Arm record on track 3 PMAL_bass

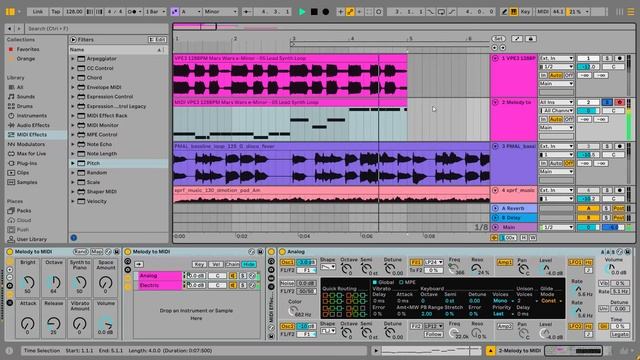tap(619, 146)
